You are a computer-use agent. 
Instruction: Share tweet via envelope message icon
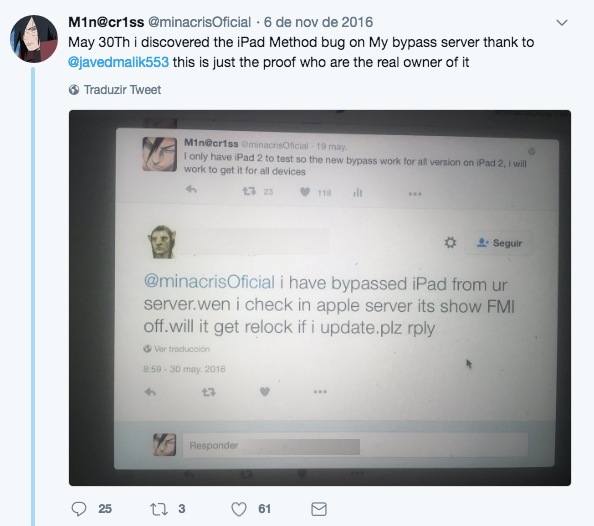point(319,509)
